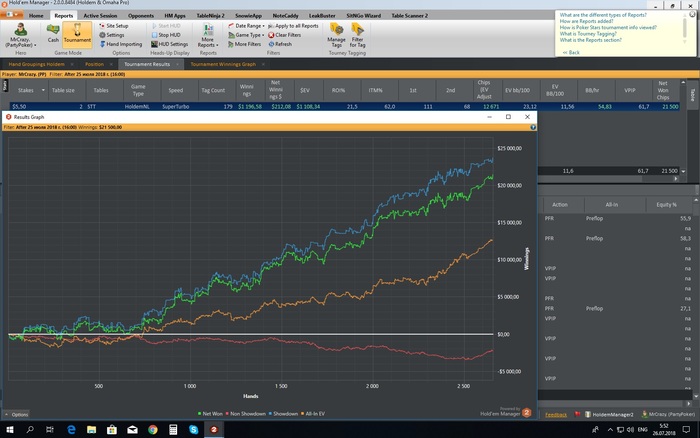Click the "<< Back" help link
Image resolution: width=700 pixels, height=438 pixels.
click(571, 52)
